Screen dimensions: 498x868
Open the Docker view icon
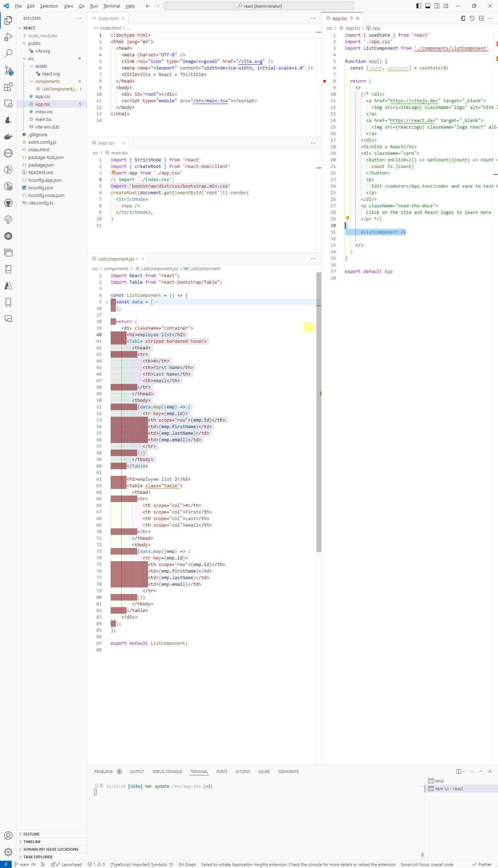(x=8, y=136)
